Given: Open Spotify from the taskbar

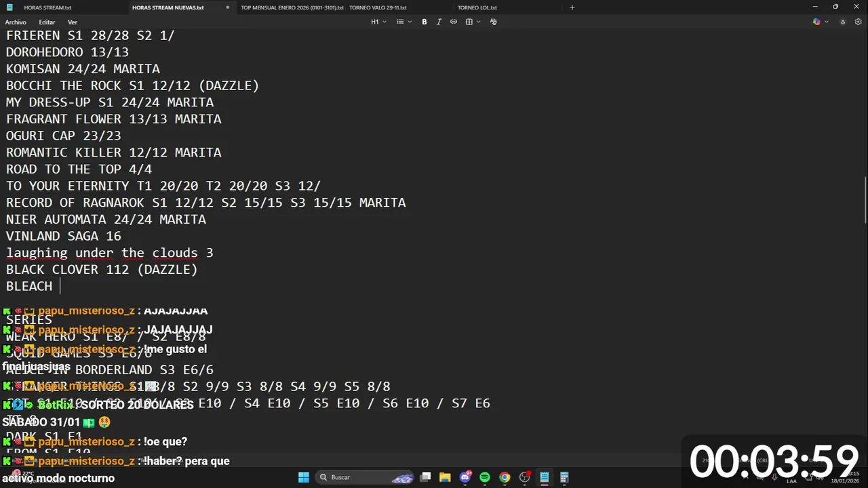Looking at the screenshot, I should (485, 477).
